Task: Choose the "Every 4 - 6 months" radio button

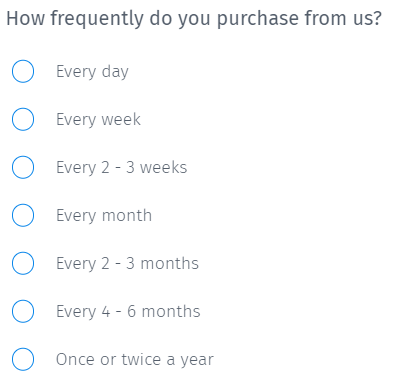Action: (23, 311)
